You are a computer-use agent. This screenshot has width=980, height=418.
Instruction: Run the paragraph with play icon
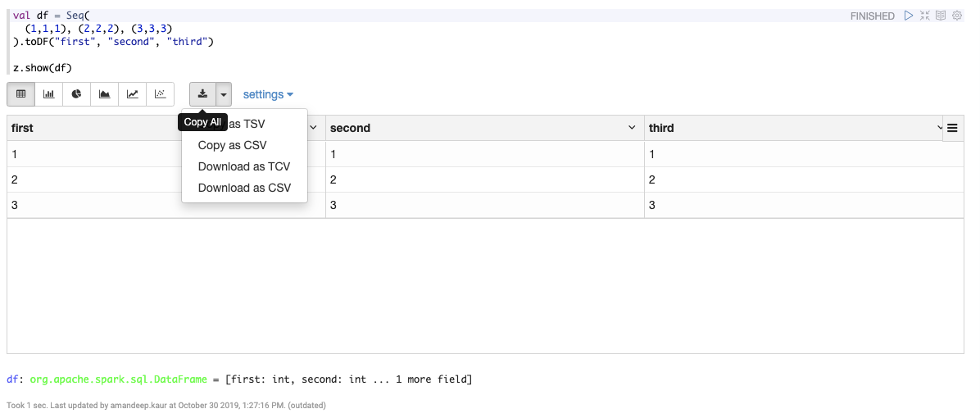(909, 16)
